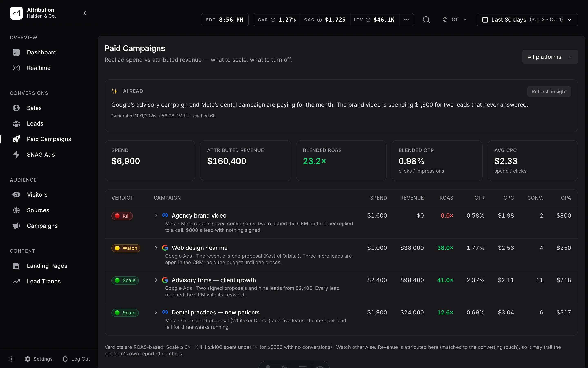
Task: Open the All platforms filter dropdown
Action: (x=550, y=57)
